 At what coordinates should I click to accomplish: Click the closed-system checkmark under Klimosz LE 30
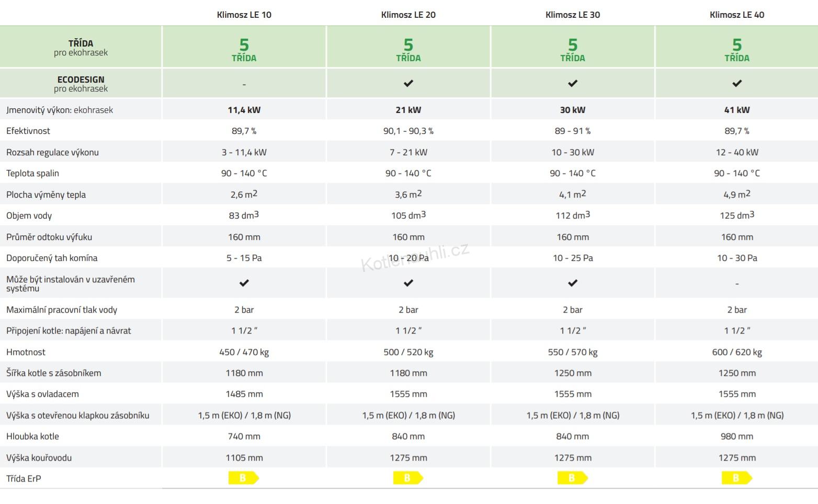click(573, 283)
